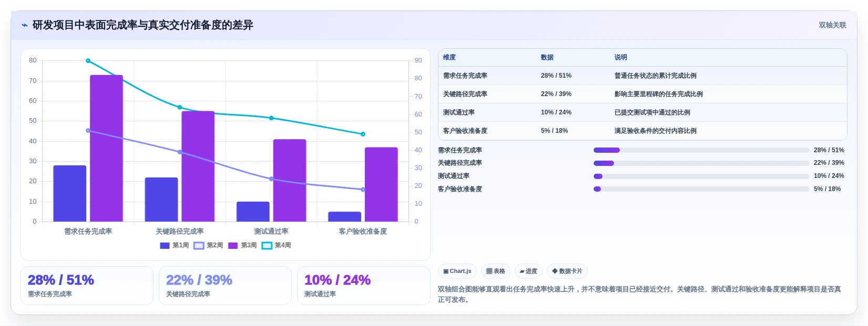Toggle the 第4周 legend item

277,245
